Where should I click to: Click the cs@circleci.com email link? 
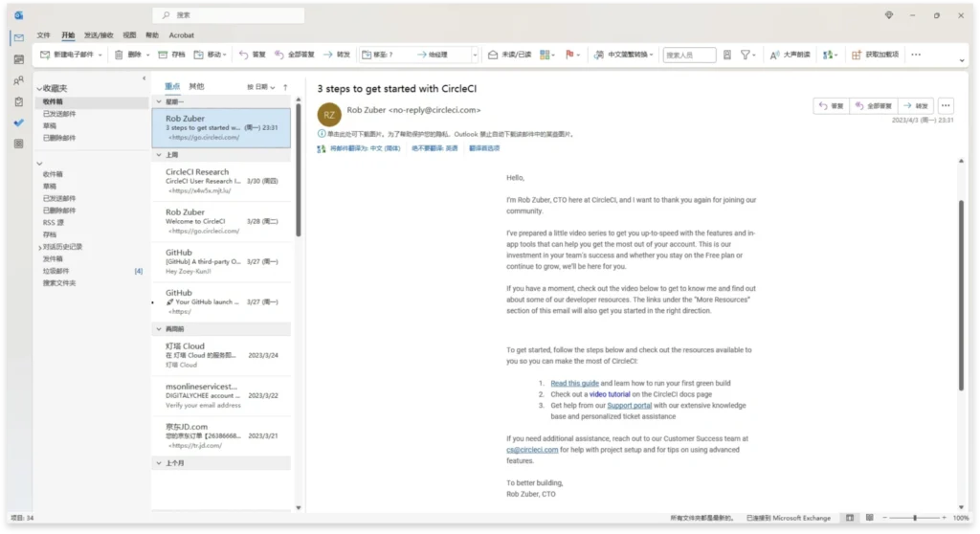click(x=532, y=450)
